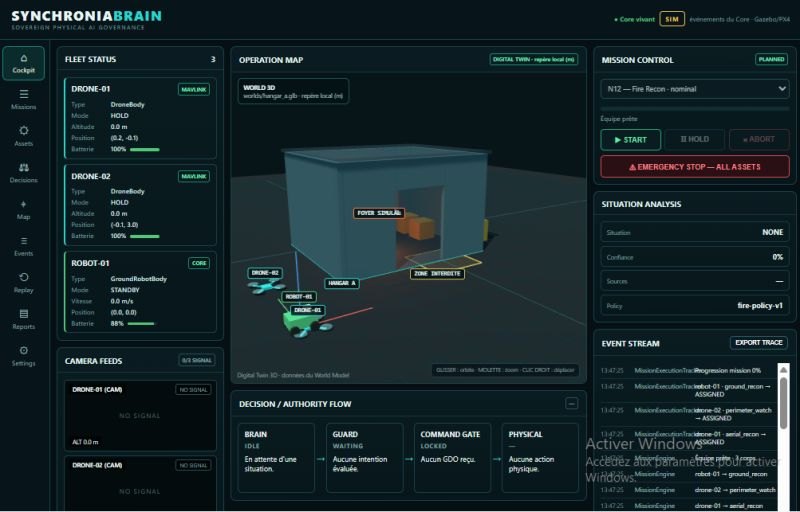Screen dimensions: 800x512
Task: Click the DRONE-01 (CAM) feed thumbnail
Action: [140, 415]
